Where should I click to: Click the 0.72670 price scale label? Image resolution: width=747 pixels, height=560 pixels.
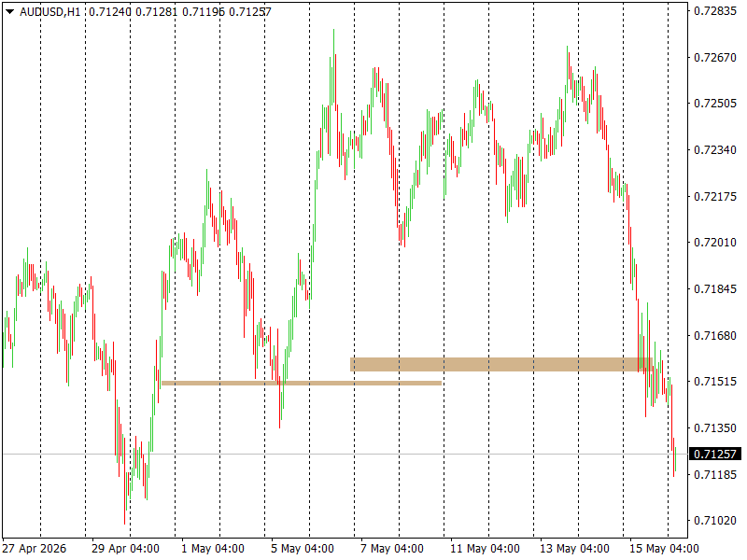coord(715,58)
